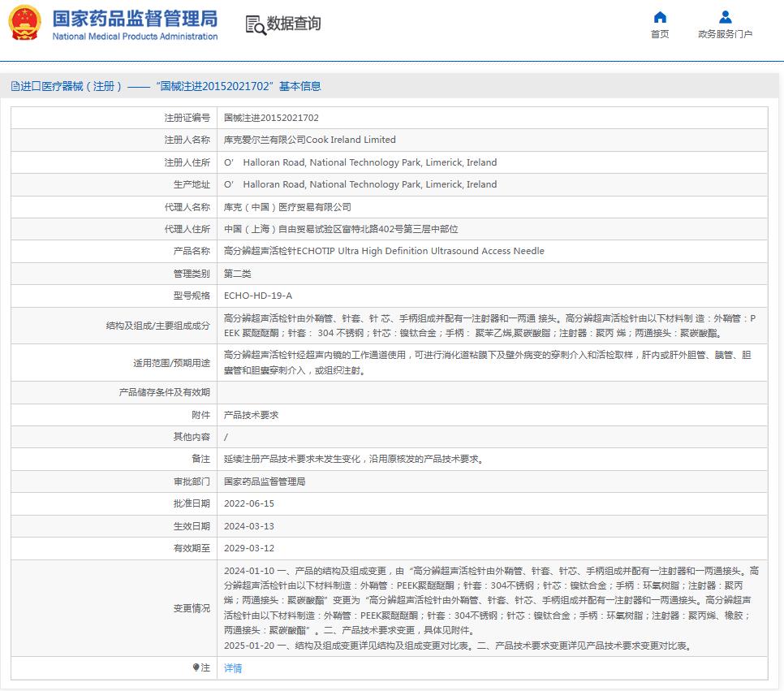Click the 代理人名称 label
Screen dimensions: 784x691
tap(187, 206)
